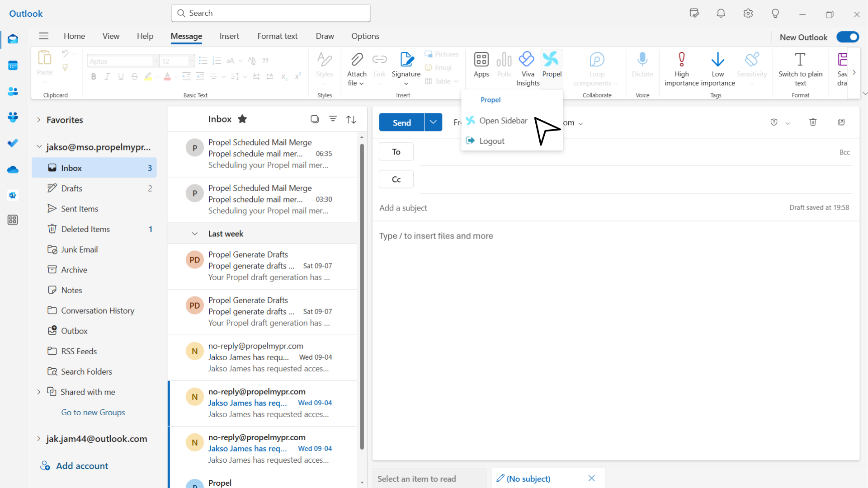Collapse the jakso@mso.propelmypr account folder tree
Screen dimensions: 868x488
pyautogui.click(x=39, y=147)
